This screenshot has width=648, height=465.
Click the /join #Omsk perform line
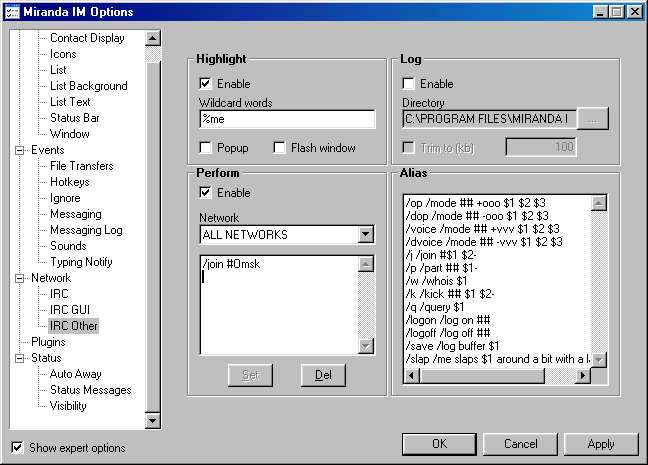click(231, 264)
